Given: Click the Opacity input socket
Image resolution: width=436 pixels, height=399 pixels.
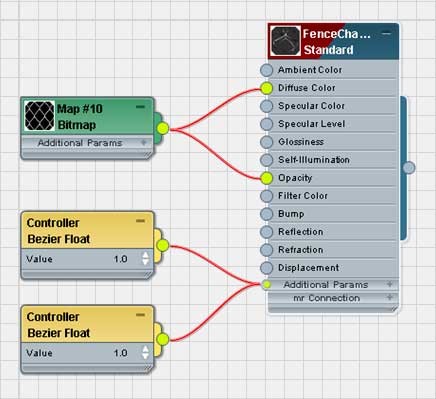Looking at the screenshot, I should click(266, 178).
